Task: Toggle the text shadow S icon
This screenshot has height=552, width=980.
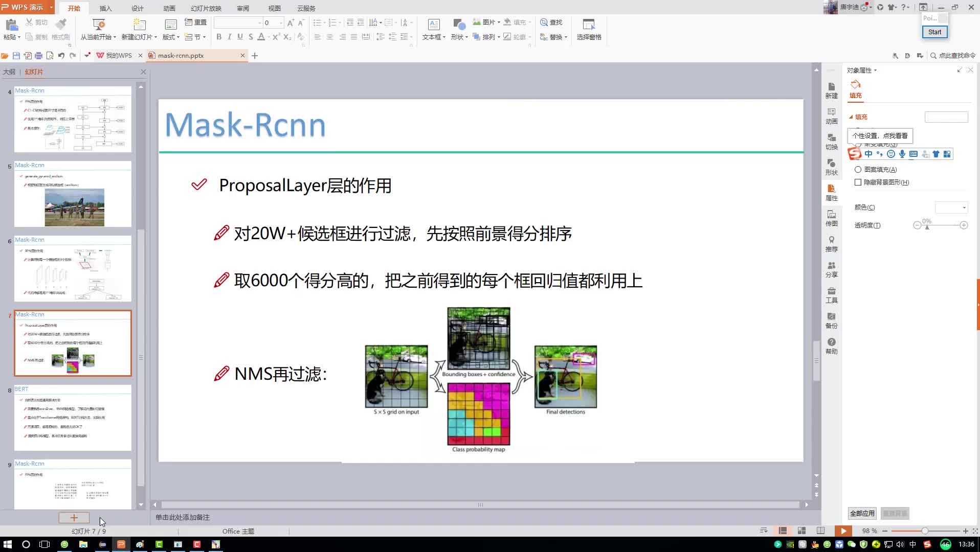Action: click(251, 37)
